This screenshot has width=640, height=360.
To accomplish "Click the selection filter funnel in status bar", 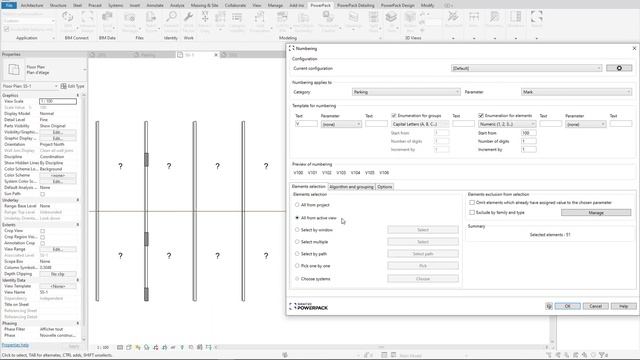I will click(602, 355).
